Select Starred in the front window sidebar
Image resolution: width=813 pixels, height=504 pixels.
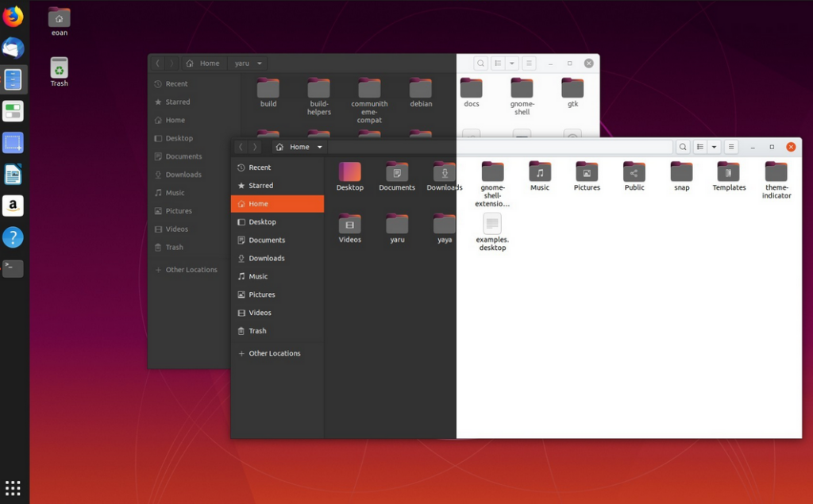(260, 186)
